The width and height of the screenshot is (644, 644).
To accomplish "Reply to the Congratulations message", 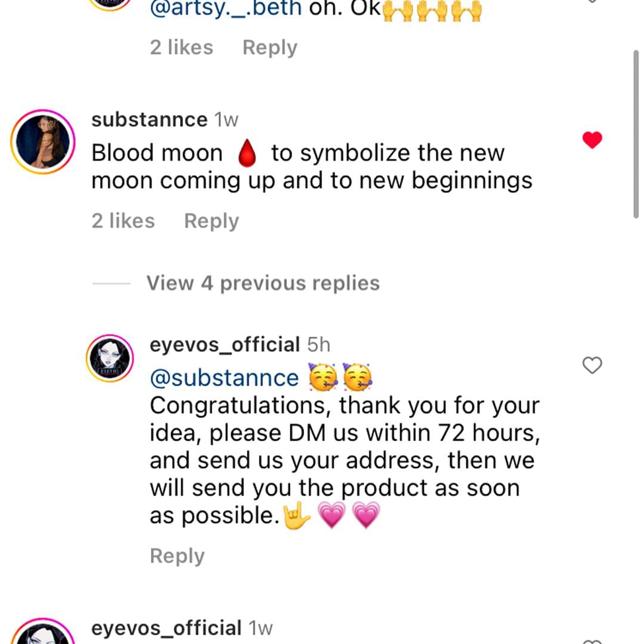I will (x=177, y=556).
